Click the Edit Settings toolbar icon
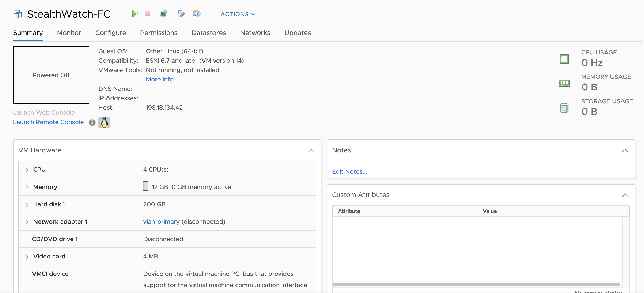 (x=181, y=14)
